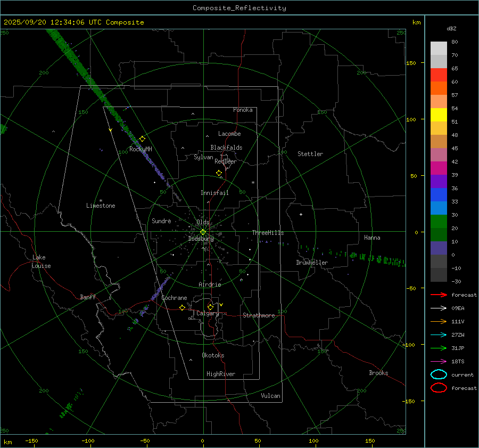
Task: Select the magenta 18TS arrow icon
Action: [439, 361]
